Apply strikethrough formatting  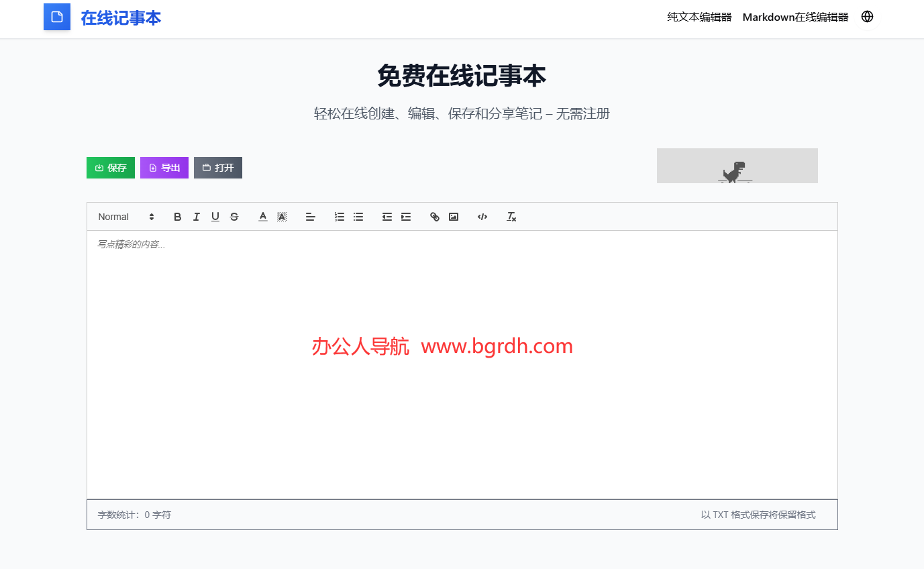(x=234, y=216)
